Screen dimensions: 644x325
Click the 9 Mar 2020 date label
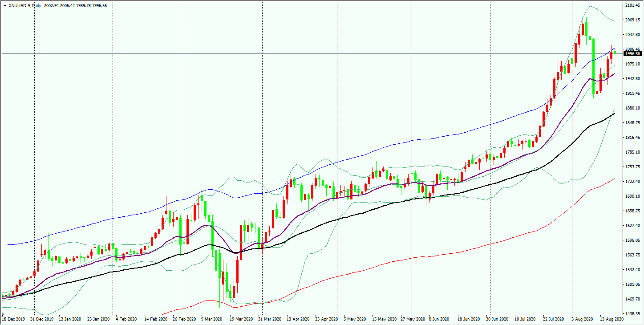tap(212, 320)
